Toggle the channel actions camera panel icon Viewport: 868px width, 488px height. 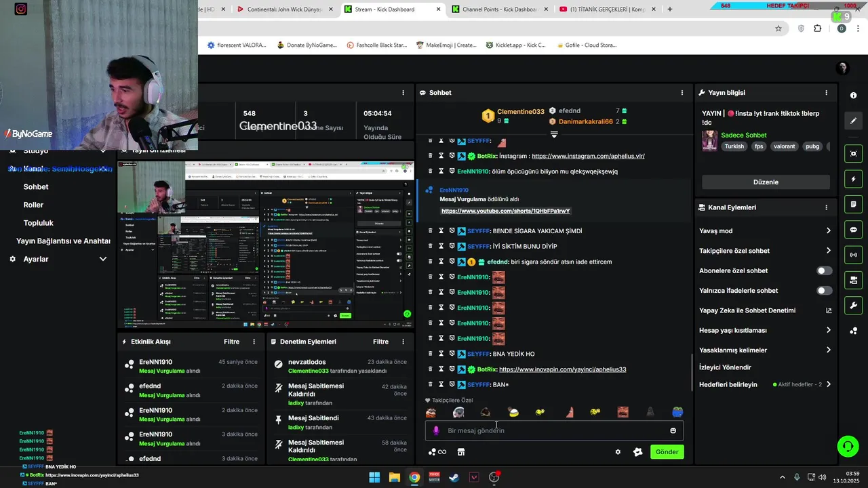pos(854,280)
